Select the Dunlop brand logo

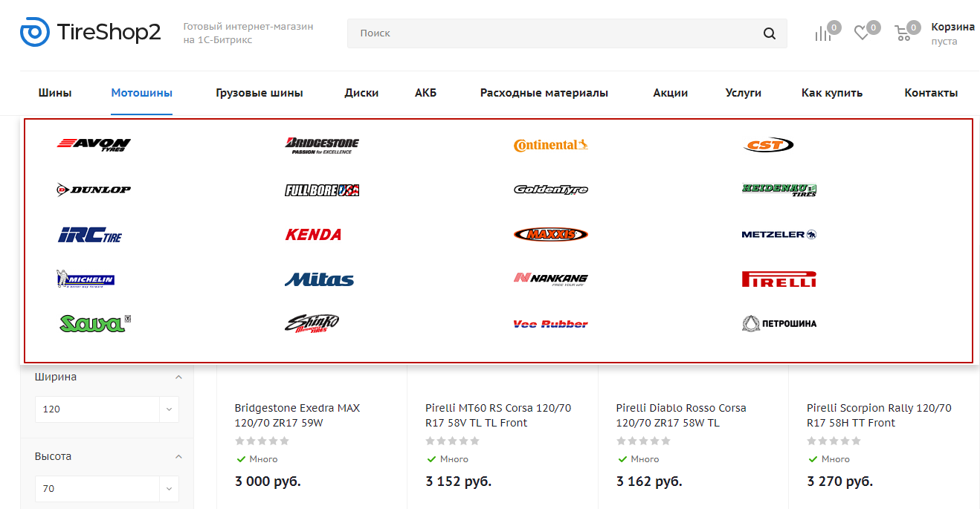94,189
